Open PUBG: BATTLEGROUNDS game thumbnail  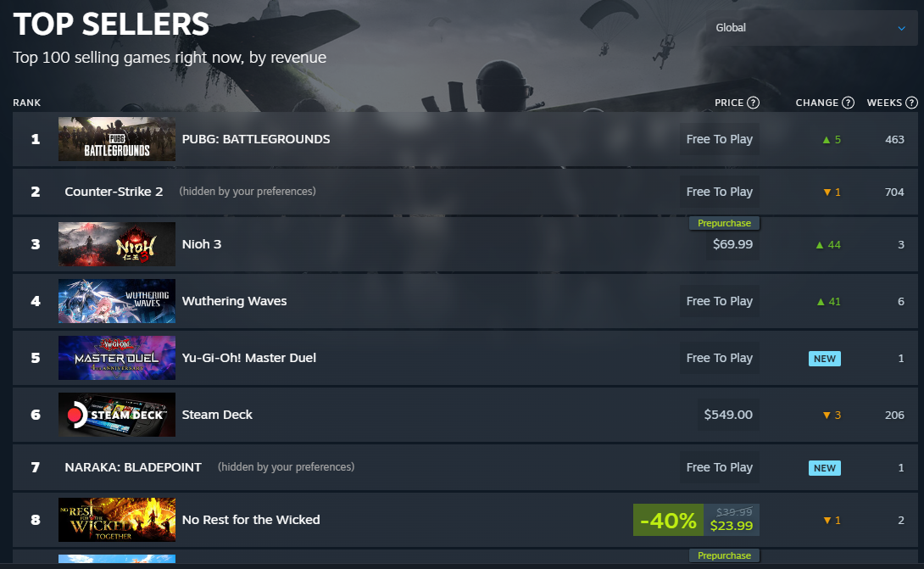[117, 139]
